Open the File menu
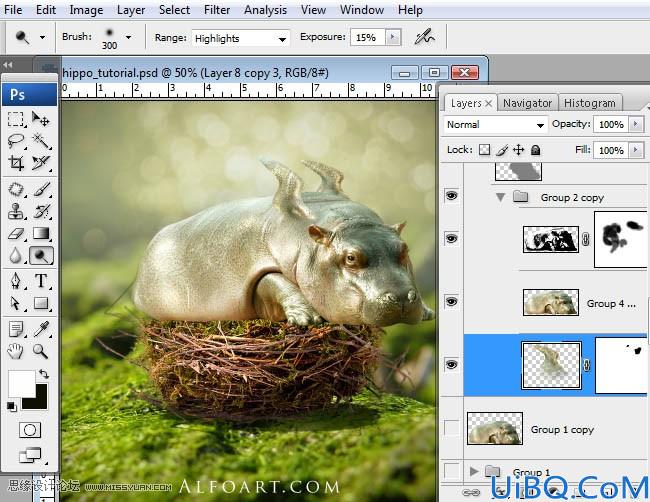 (13, 10)
